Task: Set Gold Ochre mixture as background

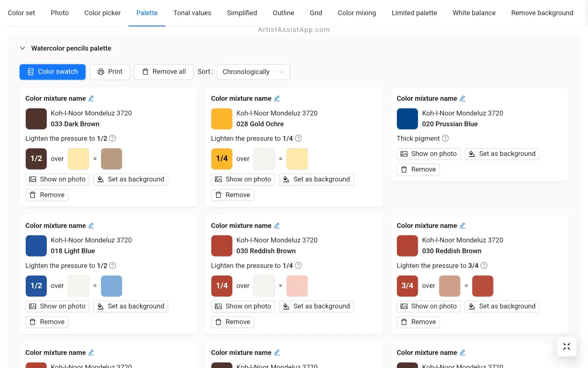Action: [316, 179]
